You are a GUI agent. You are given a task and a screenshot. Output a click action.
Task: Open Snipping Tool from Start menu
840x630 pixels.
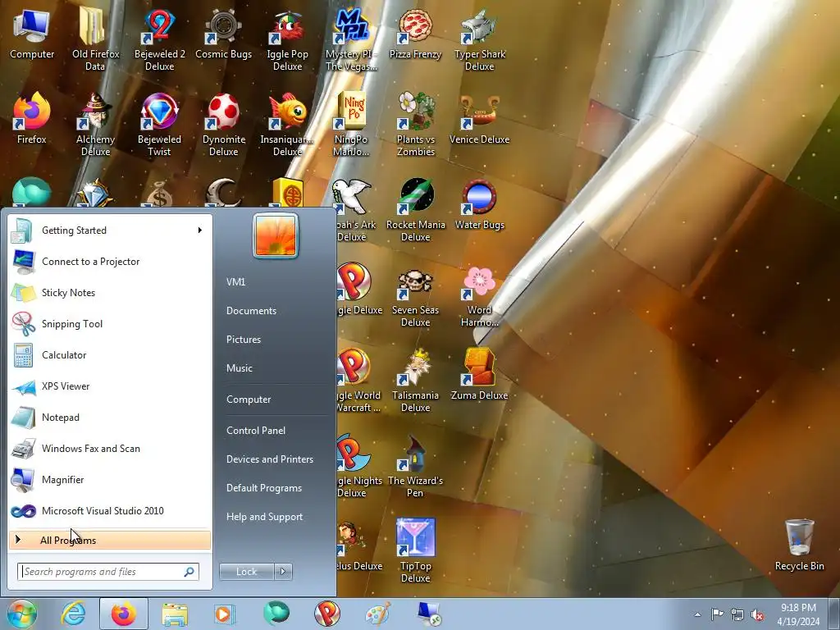coord(110,323)
